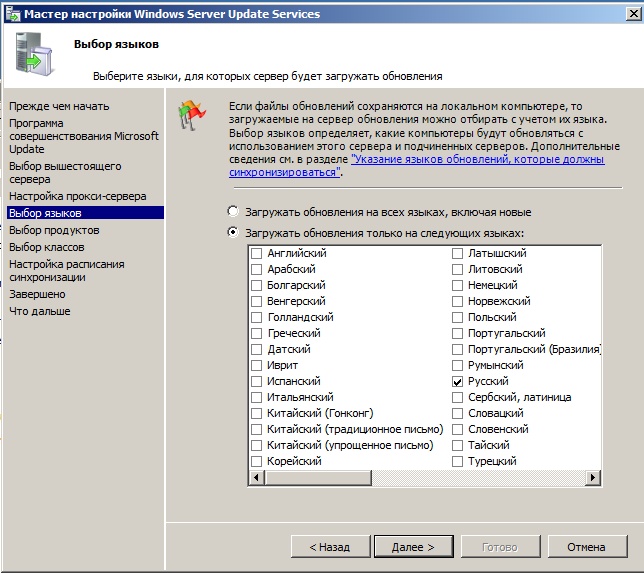This screenshot has height=573, width=644.
Task: Click the horizontal scrollbar thumb in language list
Action: (x=318, y=478)
